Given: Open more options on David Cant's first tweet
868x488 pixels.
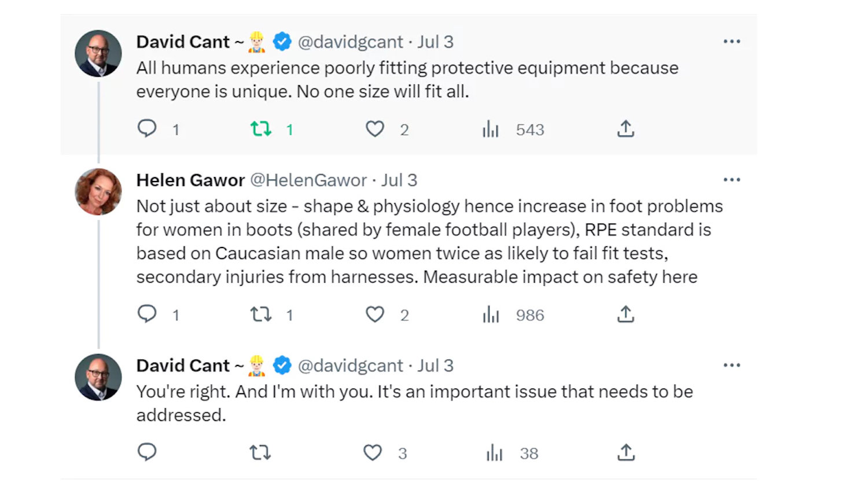Looking at the screenshot, I should 731,42.
